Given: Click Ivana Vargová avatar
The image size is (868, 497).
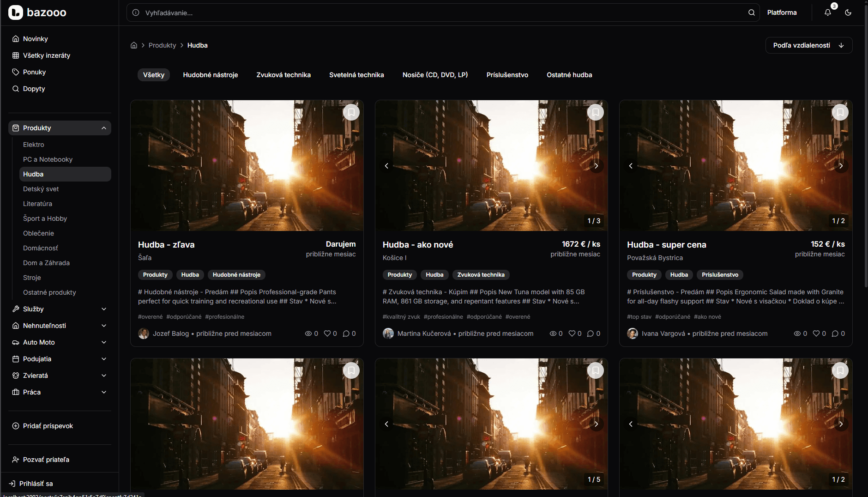Looking at the screenshot, I should pos(633,333).
